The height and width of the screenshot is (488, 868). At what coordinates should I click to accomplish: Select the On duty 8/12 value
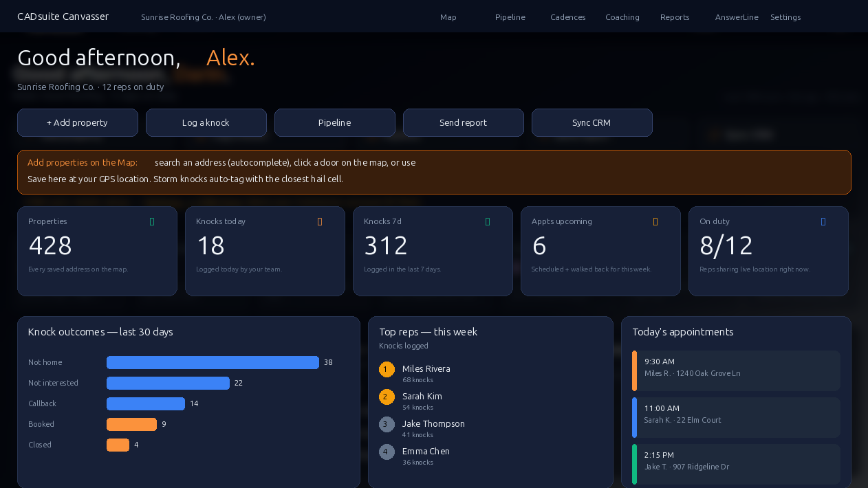(x=726, y=245)
